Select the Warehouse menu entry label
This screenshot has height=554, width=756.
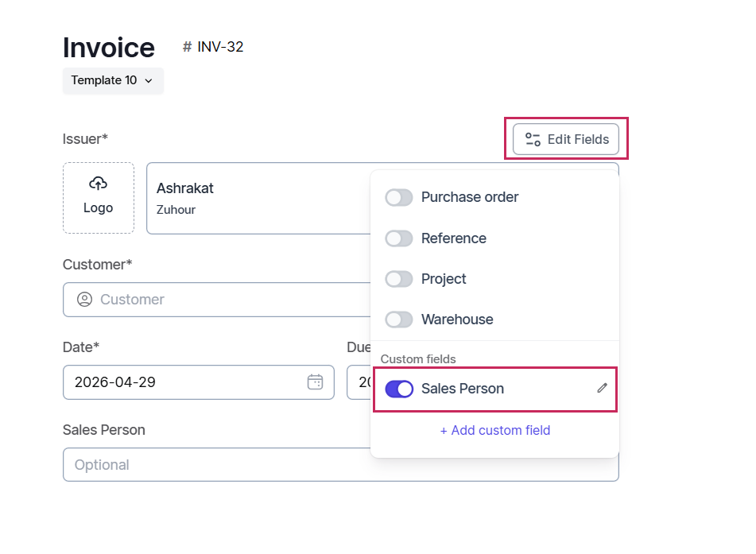[457, 320]
